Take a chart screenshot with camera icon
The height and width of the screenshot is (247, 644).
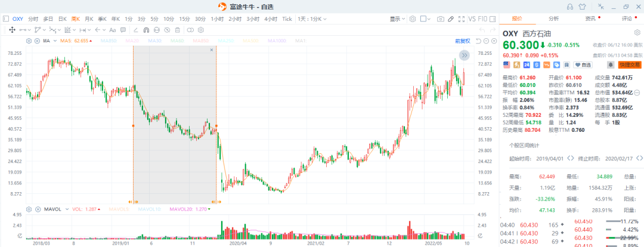pyautogui.click(x=441, y=19)
